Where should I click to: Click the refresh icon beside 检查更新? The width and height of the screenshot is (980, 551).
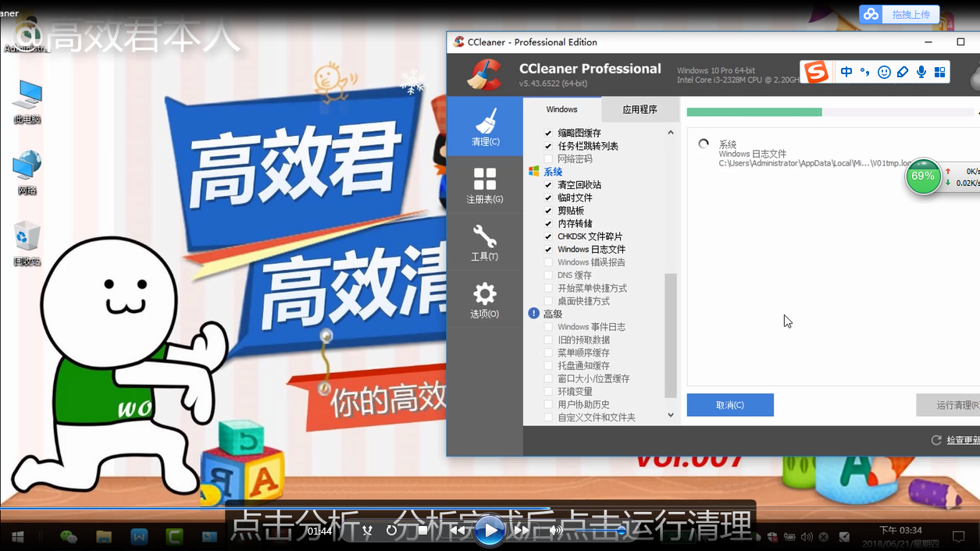pyautogui.click(x=936, y=440)
